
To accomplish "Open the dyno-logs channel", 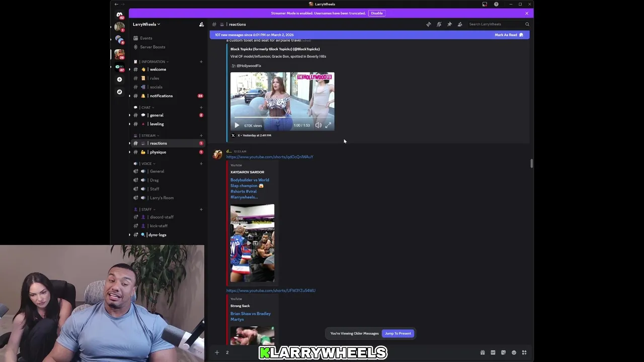I will [167, 235].
